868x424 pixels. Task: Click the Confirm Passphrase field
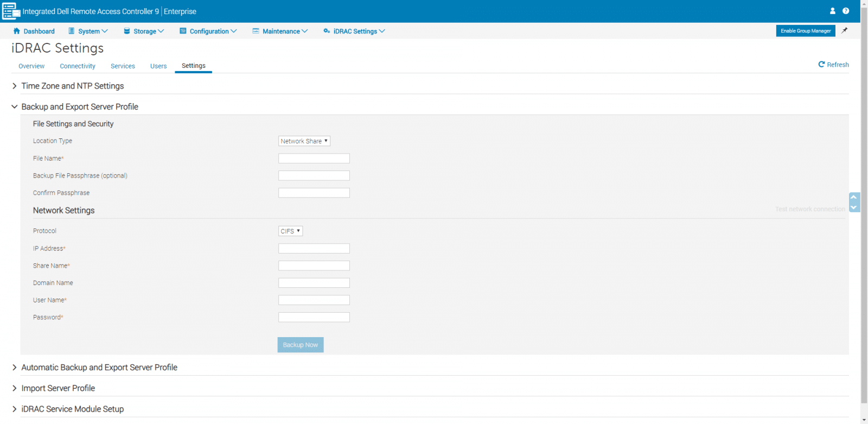314,193
